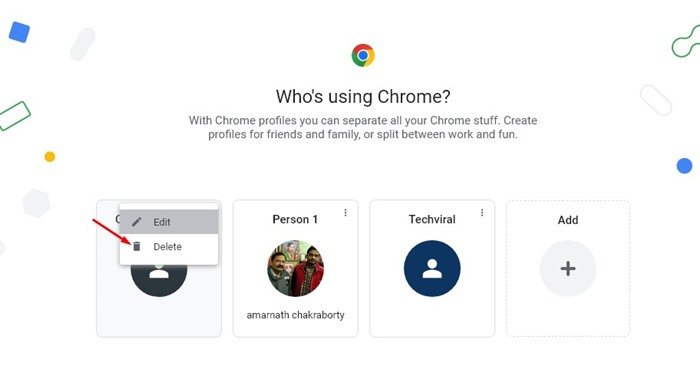Click the blue square decoration at top-left

[x=19, y=32]
